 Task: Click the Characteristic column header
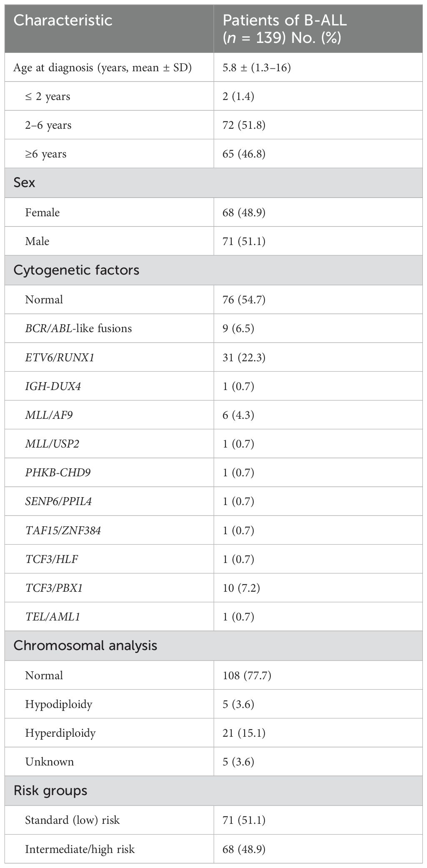(63, 20)
